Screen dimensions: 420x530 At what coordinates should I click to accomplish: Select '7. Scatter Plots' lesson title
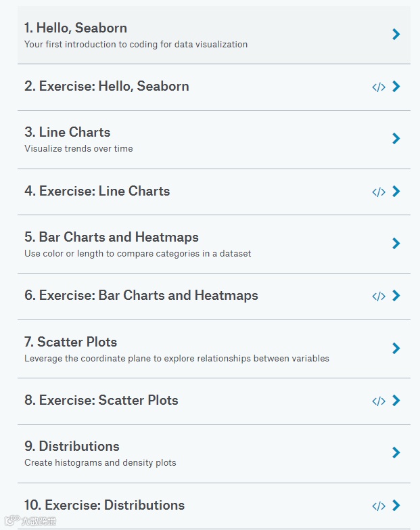coord(71,342)
